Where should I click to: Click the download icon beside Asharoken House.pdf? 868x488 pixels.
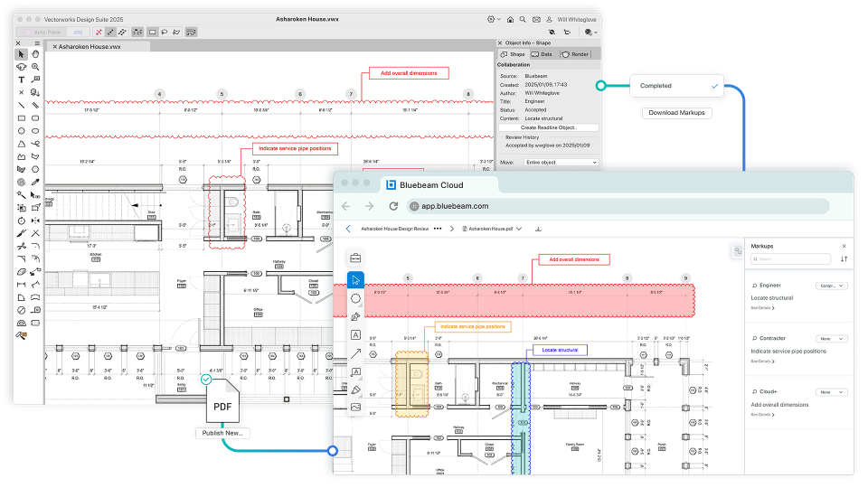pos(538,229)
